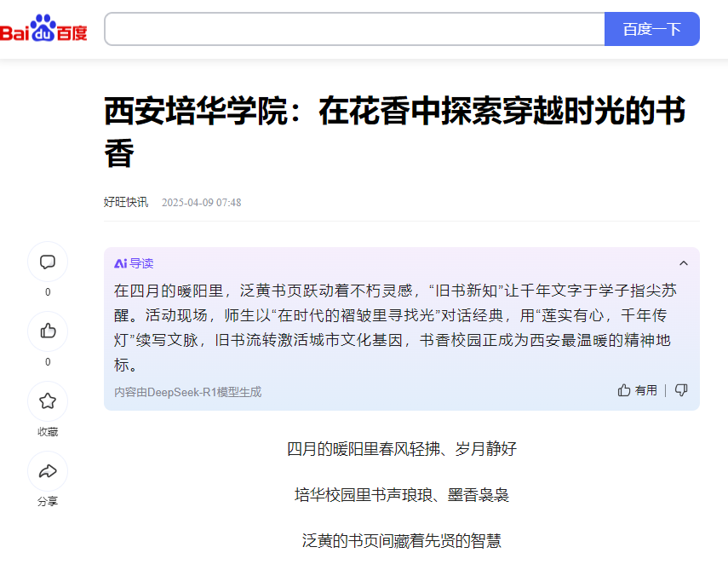Click the comment count below bubble
The image size is (728, 576).
48,292
